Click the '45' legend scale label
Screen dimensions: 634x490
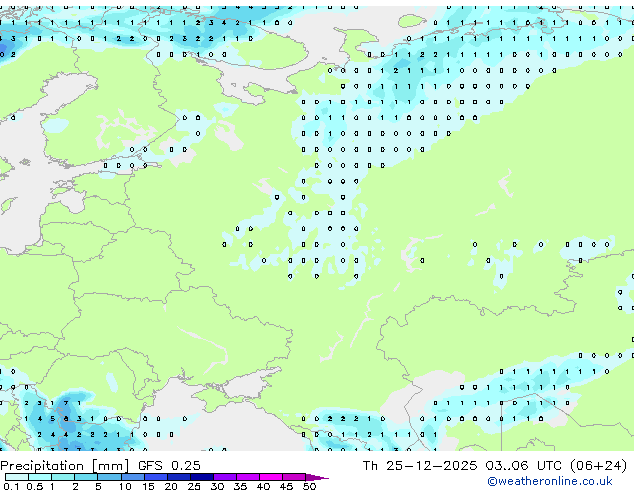[286, 486]
